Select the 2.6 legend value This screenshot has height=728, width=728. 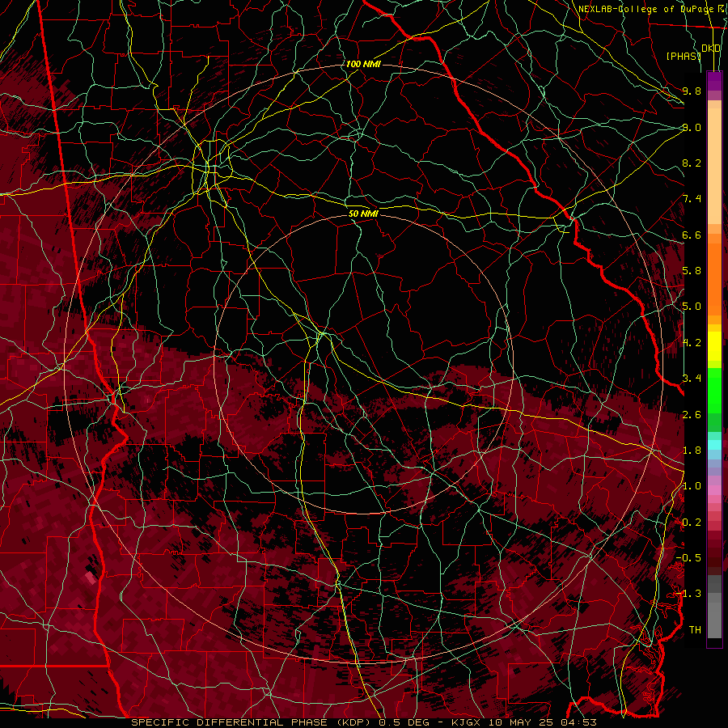pyautogui.click(x=692, y=415)
